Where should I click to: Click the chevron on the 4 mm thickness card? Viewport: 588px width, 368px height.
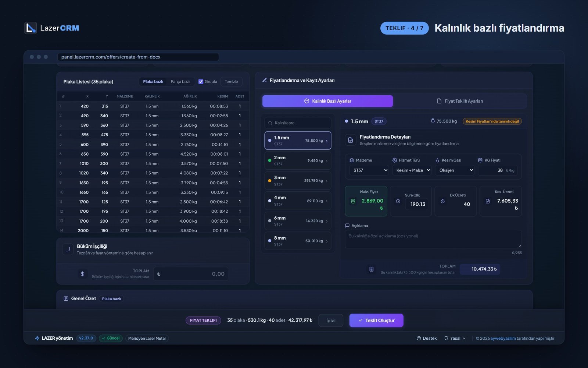click(x=327, y=201)
